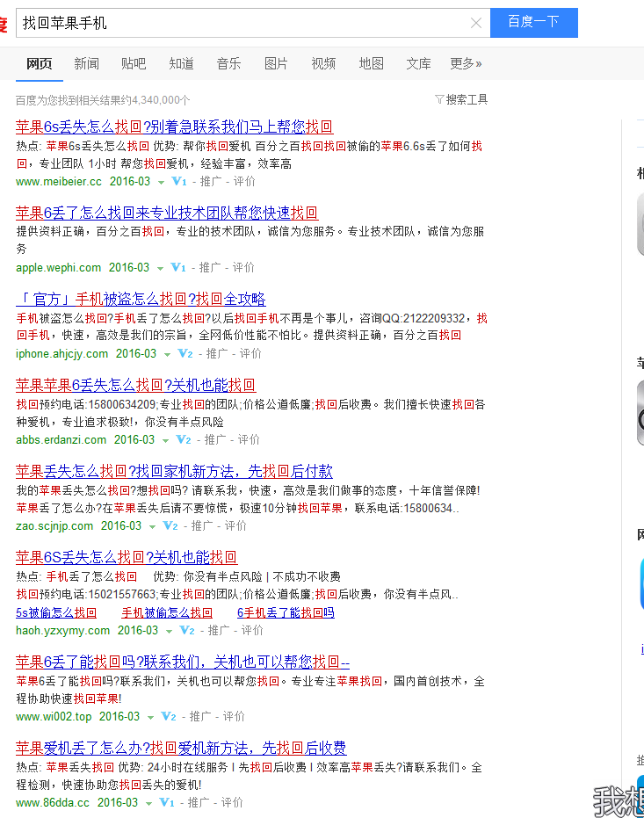
Task: Expand dropdown arrow next to zao.scjnjp.com
Action: [152, 526]
